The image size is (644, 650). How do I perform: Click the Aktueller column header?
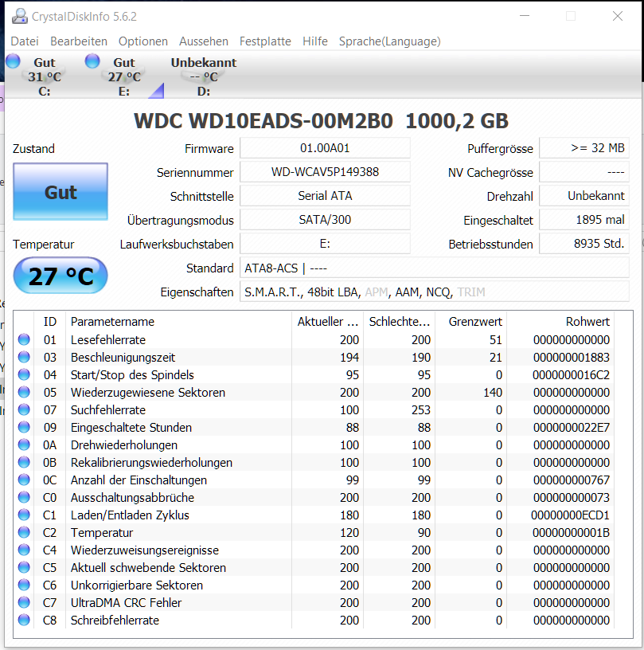tap(328, 322)
